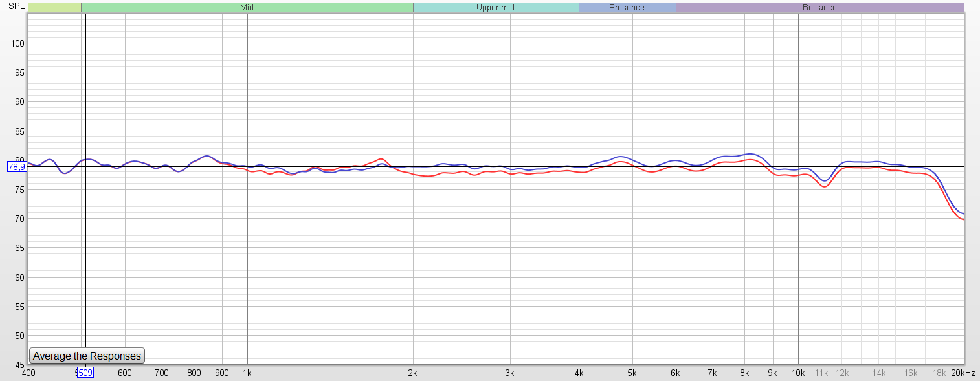Click the 6k frequency axis label

pyautogui.click(x=676, y=373)
